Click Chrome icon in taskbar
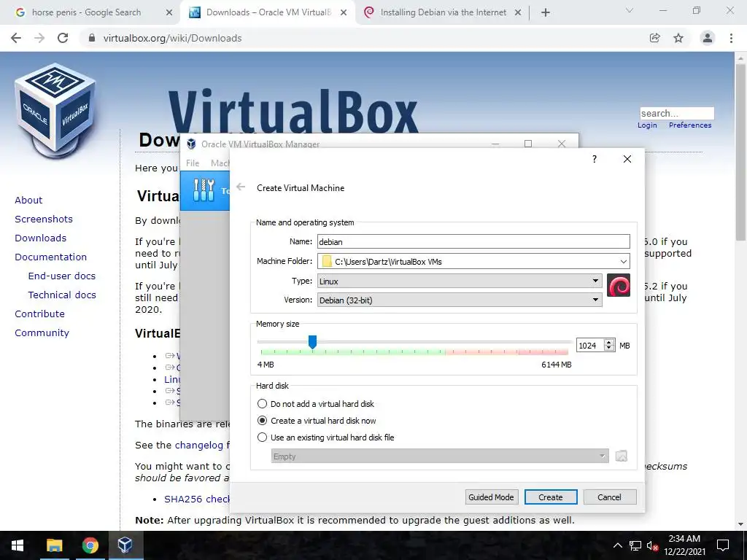747x560 pixels. point(90,545)
